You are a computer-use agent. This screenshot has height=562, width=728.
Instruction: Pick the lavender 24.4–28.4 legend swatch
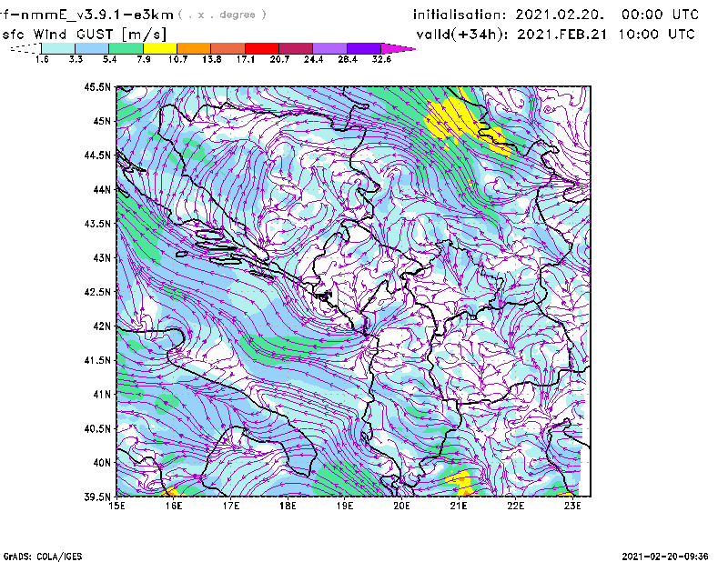click(329, 48)
